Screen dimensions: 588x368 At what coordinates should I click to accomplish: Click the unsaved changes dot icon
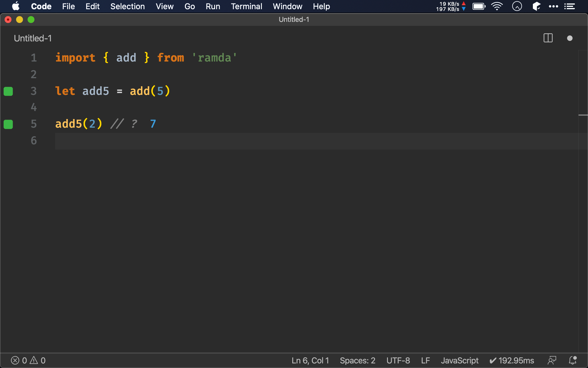pyautogui.click(x=570, y=38)
